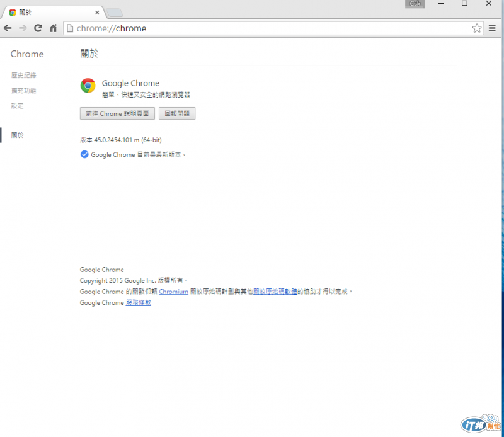Go back with the back arrow
The width and height of the screenshot is (504, 437).
(x=8, y=28)
